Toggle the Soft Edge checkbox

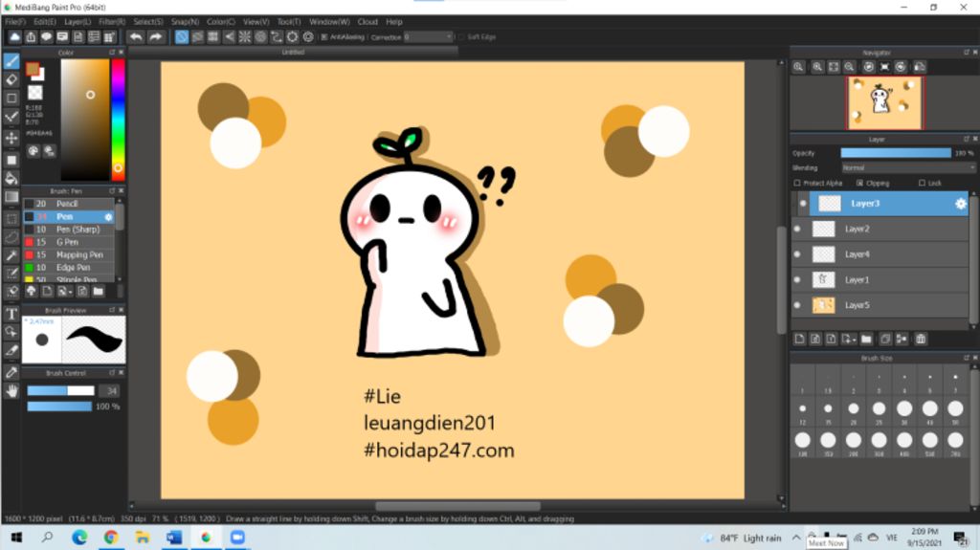click(x=461, y=37)
